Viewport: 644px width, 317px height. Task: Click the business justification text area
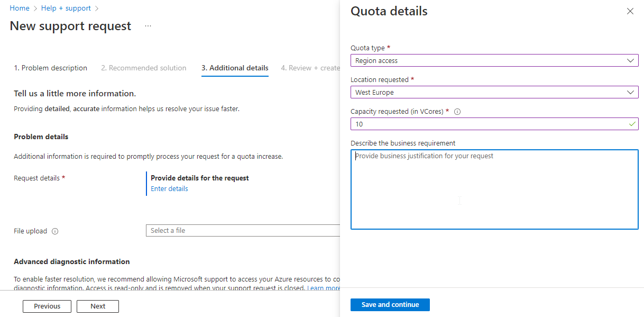494,189
